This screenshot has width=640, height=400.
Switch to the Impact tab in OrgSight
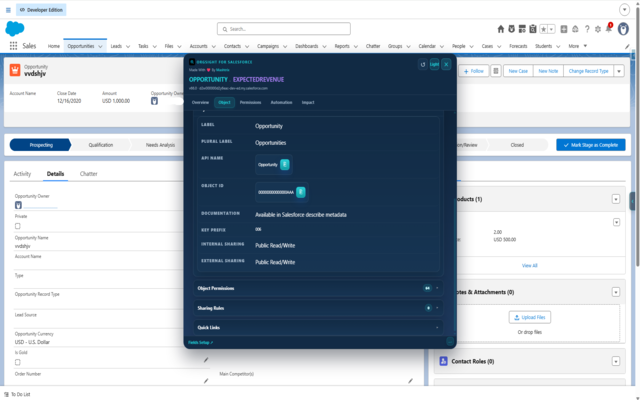[x=308, y=102]
